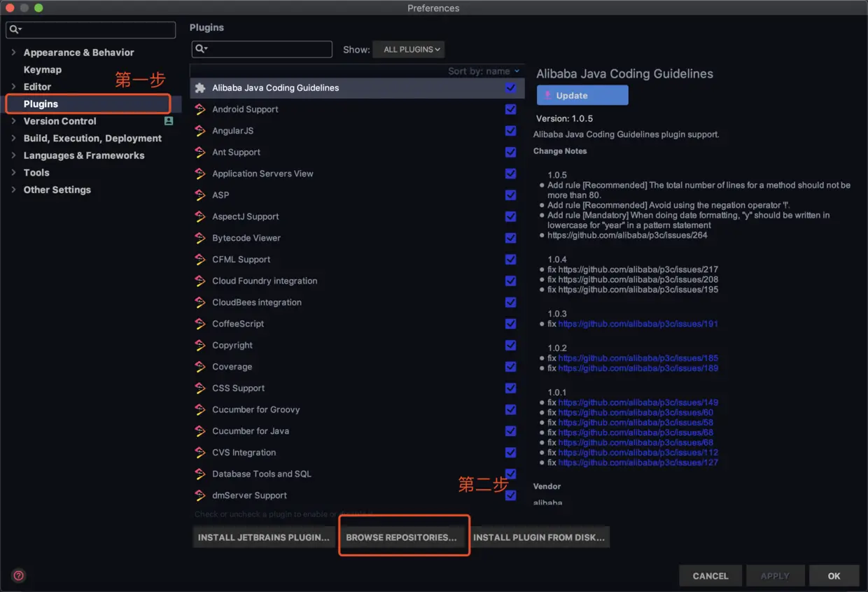The height and width of the screenshot is (592, 868).
Task: Select the Database Tools and SQL row
Action: pyautogui.click(x=357, y=474)
